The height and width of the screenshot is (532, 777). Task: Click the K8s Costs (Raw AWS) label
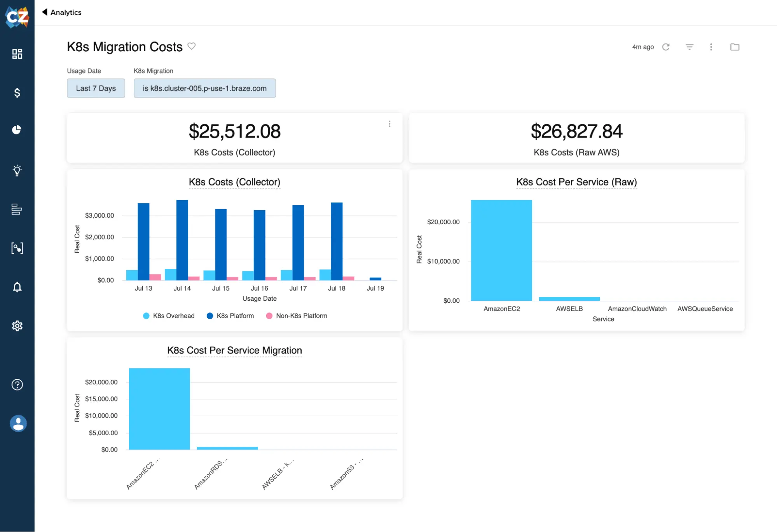(576, 153)
